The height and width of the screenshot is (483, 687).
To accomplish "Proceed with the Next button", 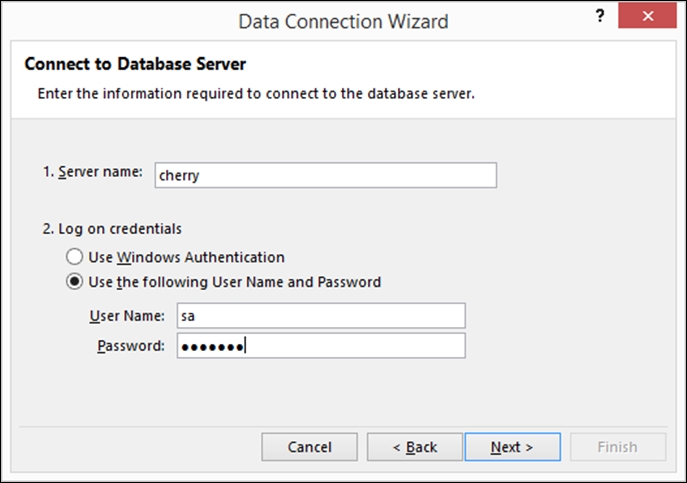I will pyautogui.click(x=513, y=447).
